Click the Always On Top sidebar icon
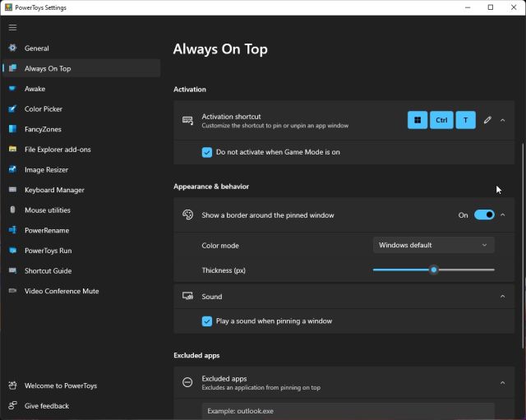The image size is (526, 420). 12,68
